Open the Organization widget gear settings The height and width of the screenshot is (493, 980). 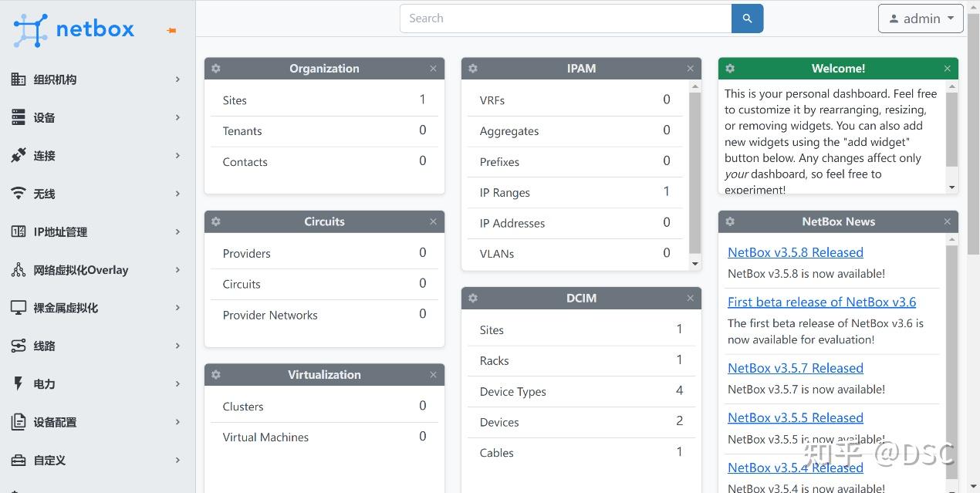pos(216,69)
